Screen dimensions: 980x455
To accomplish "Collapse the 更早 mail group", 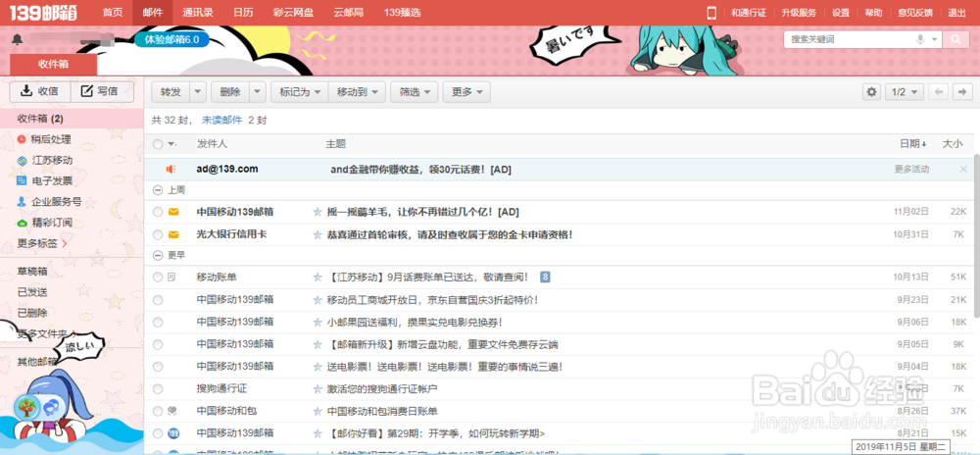I will click(x=157, y=255).
